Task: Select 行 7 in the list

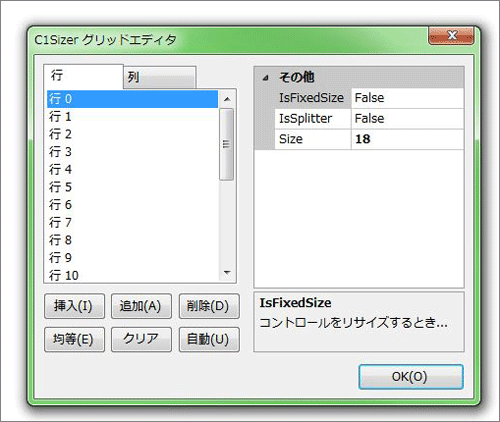Action: [x=132, y=223]
